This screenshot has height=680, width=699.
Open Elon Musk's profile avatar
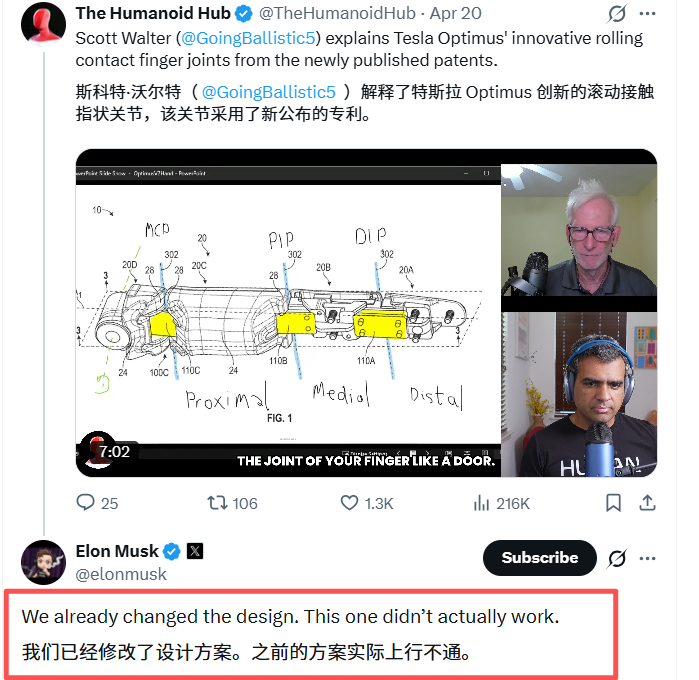44,562
